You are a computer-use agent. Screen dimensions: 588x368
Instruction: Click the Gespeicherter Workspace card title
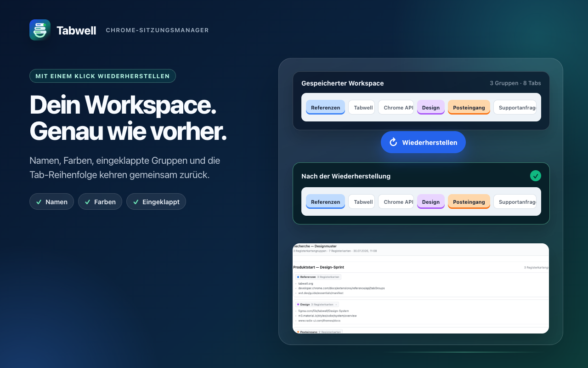tap(343, 83)
